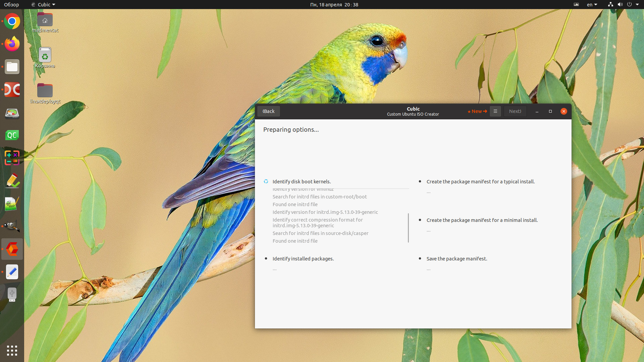Click the orange New link in header
The height and width of the screenshot is (362, 644).
click(477, 111)
